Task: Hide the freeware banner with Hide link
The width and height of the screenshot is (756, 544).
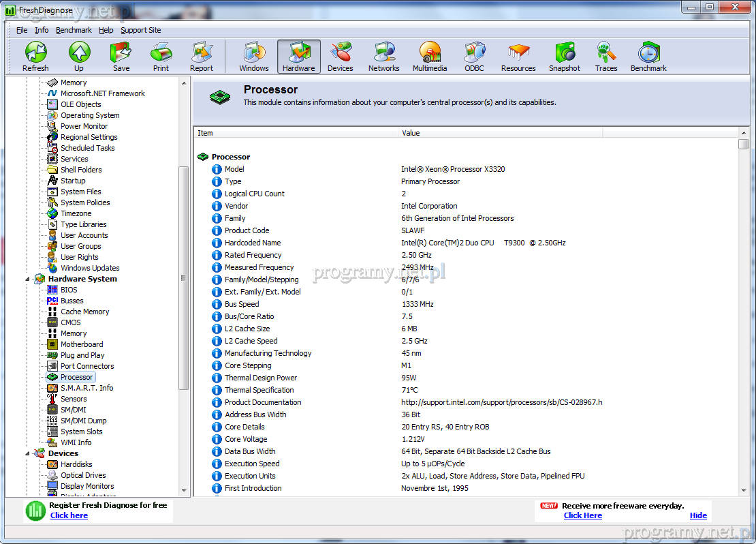Action: (x=698, y=515)
